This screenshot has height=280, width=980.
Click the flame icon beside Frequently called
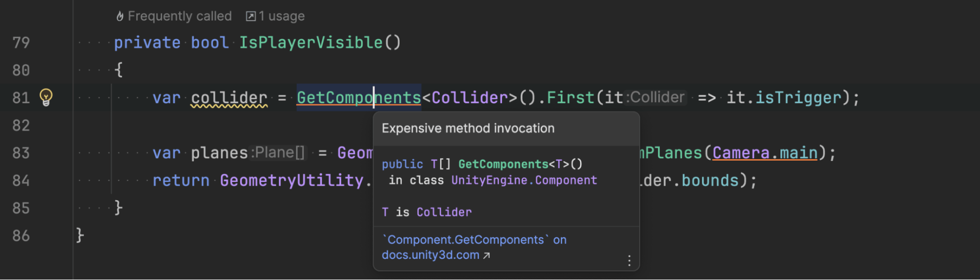point(120,16)
